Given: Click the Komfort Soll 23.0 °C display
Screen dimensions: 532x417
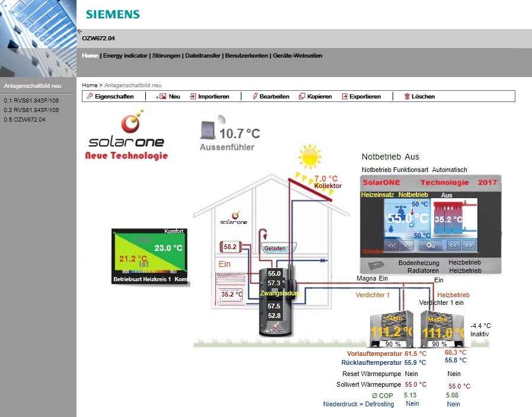Looking at the screenshot, I should [168, 248].
